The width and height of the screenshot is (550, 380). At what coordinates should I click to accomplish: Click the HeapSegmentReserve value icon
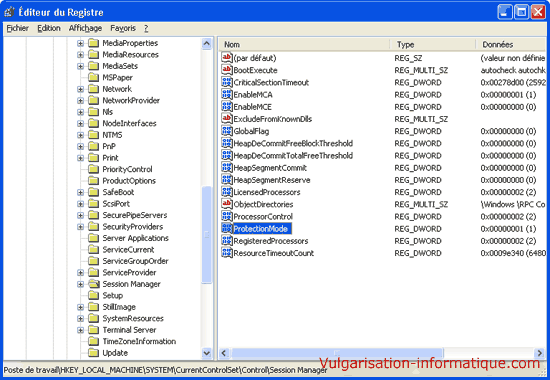[227, 180]
